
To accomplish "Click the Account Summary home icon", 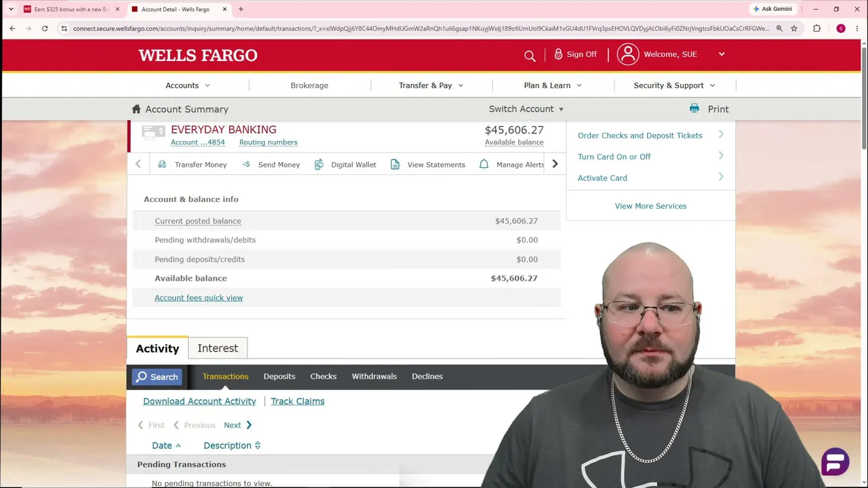I will [136, 109].
